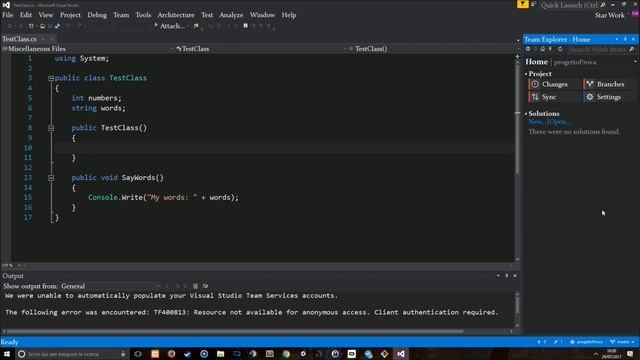Open the Star Work account menu
The image size is (640, 360).
point(609,15)
